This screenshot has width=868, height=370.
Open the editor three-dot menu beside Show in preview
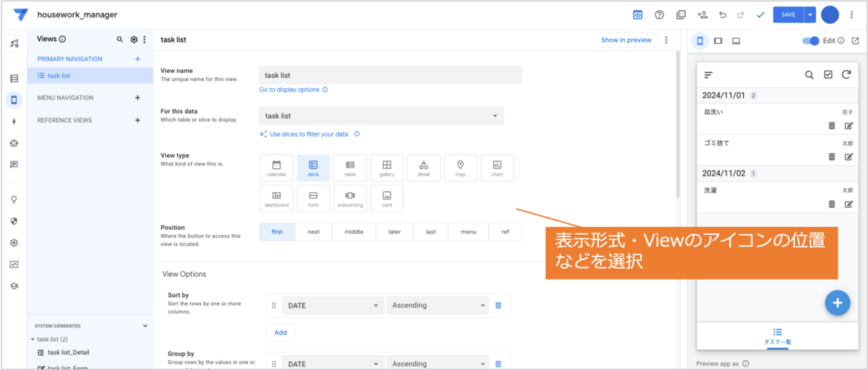tap(666, 40)
